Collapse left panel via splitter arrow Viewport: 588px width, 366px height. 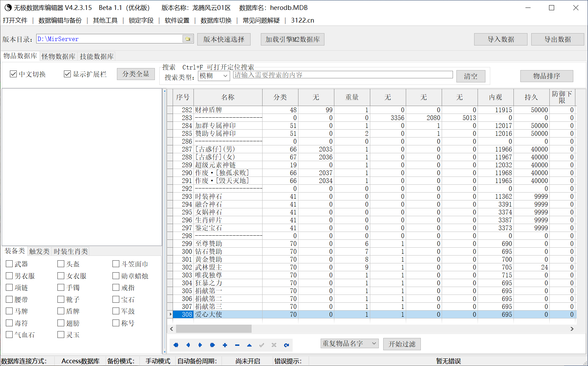pos(164,91)
